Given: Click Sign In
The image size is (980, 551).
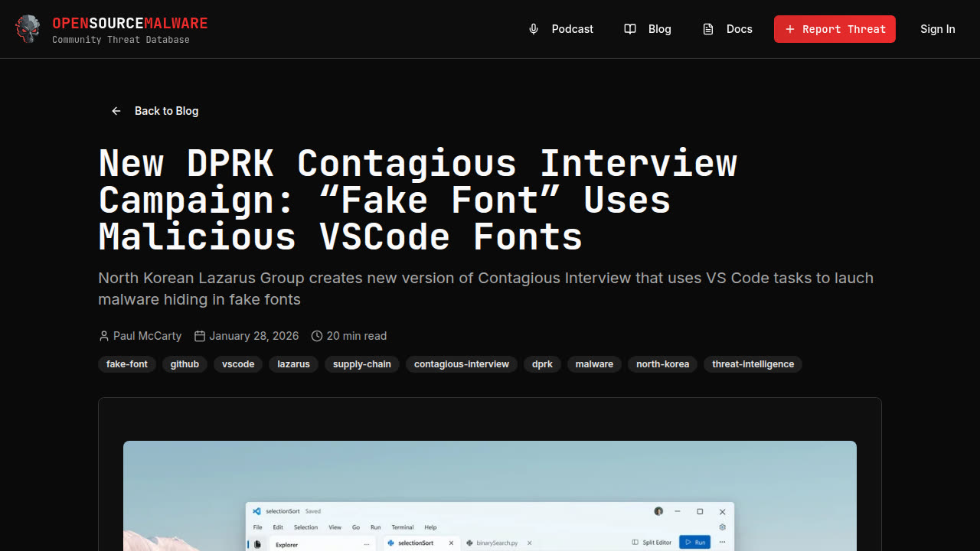Looking at the screenshot, I should (938, 29).
